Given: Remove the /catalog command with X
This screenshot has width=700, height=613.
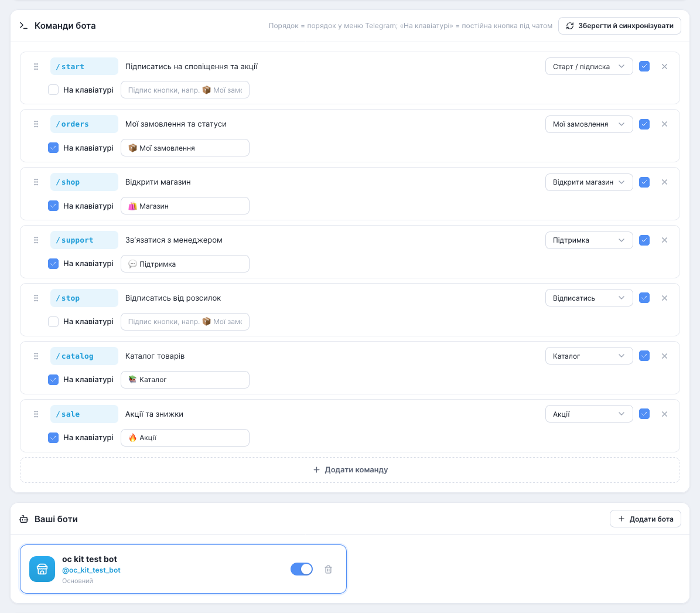Looking at the screenshot, I should [x=664, y=356].
